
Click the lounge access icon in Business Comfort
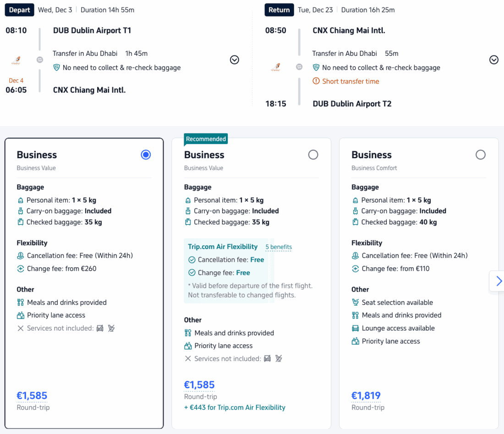click(355, 328)
